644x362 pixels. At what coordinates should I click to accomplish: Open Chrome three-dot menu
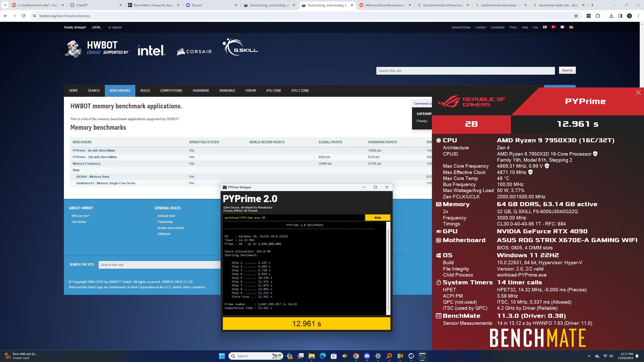(x=638, y=16)
